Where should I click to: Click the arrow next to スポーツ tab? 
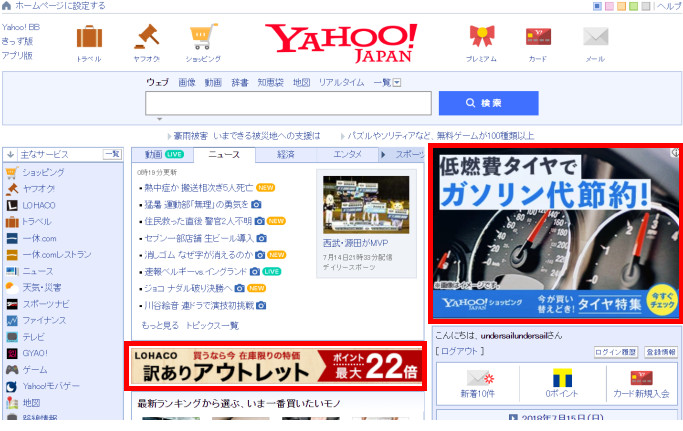[383, 155]
